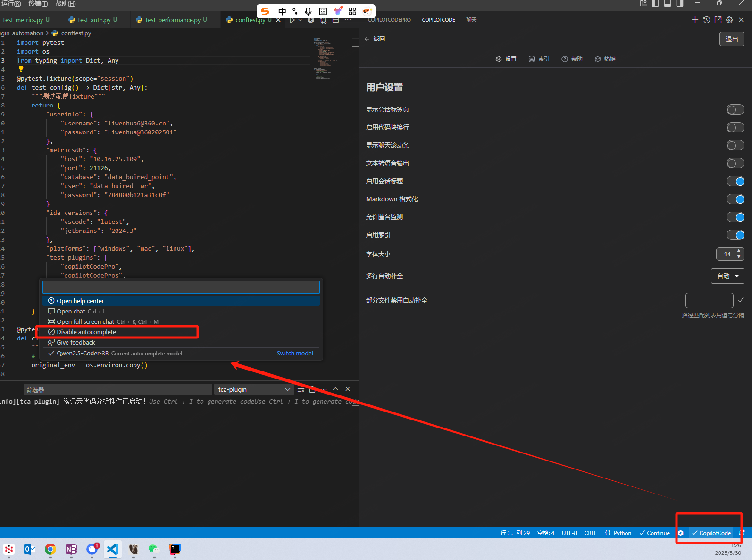Switch to the 聊天 tab

tap(471, 20)
